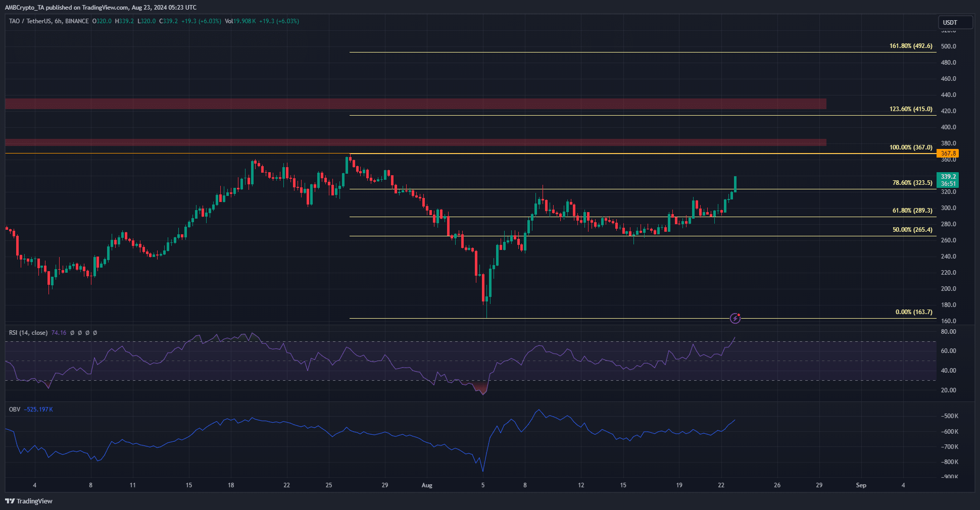980x510 pixels.
Task: Click the 100.00% (367.0) Fibonacci label
Action: click(911, 147)
